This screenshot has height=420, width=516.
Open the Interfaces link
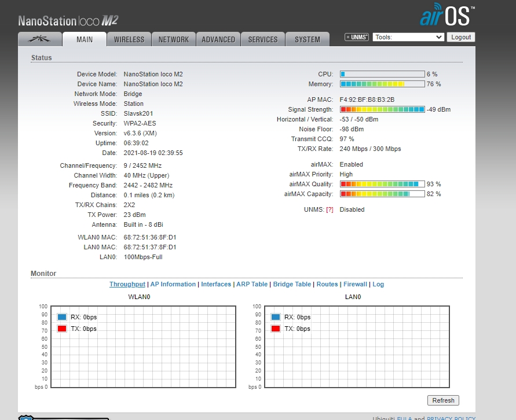click(x=216, y=284)
